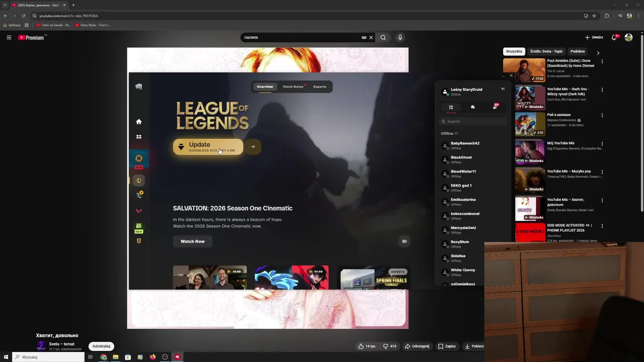Open YouTube hamburger guide menu
The height and width of the screenshot is (362, 644).
(9, 37)
